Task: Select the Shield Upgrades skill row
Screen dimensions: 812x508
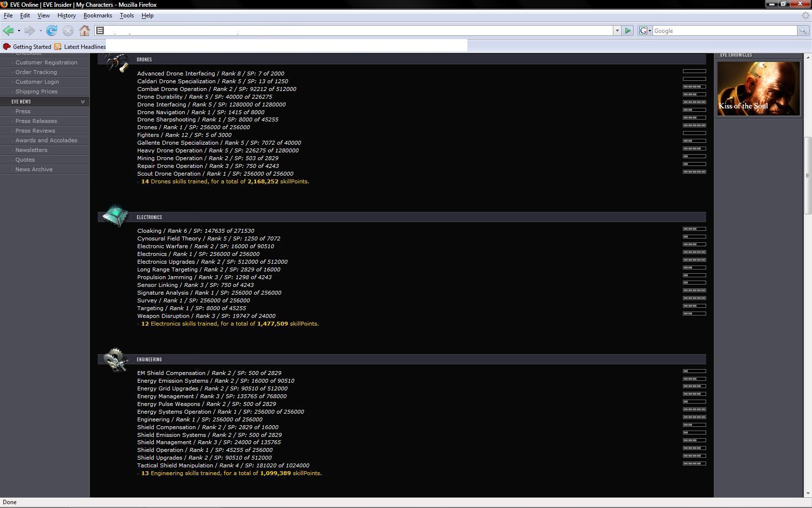Action: [204, 458]
